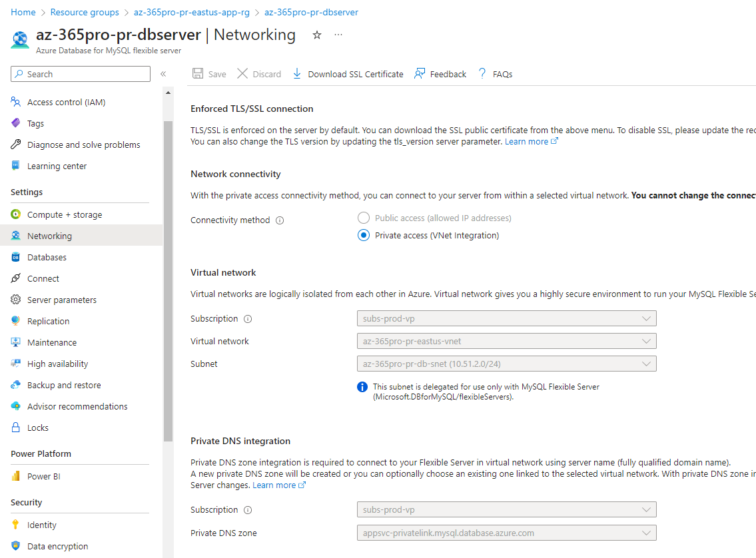This screenshot has height=558, width=756.
Task: Open the Virtual network Subscription dropdown
Action: 507,318
